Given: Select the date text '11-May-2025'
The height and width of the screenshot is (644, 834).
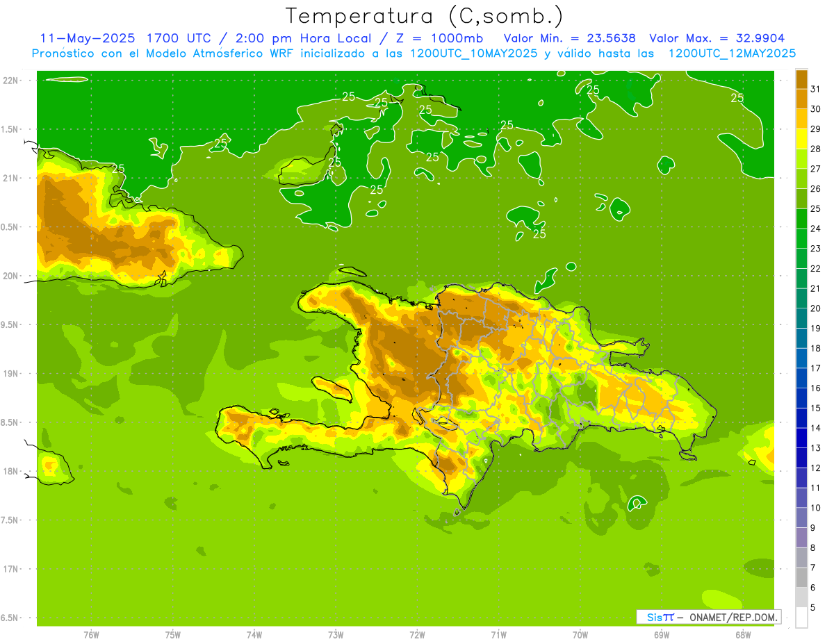Looking at the screenshot, I should [88, 38].
